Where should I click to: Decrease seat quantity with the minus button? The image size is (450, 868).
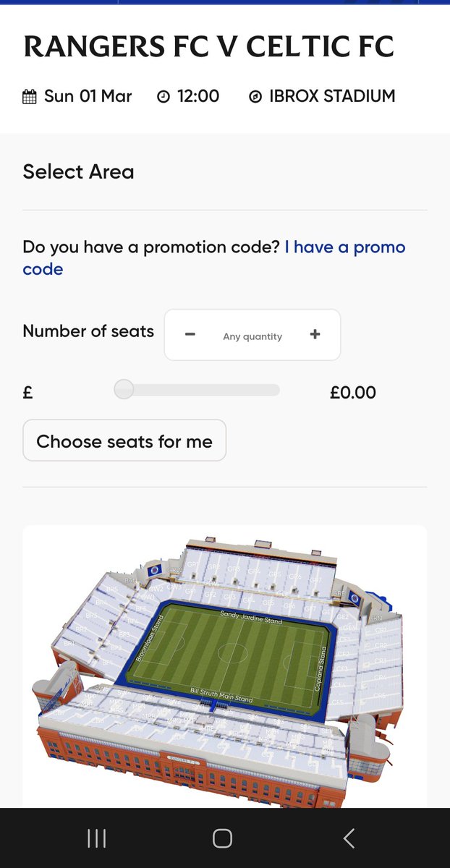(190, 334)
